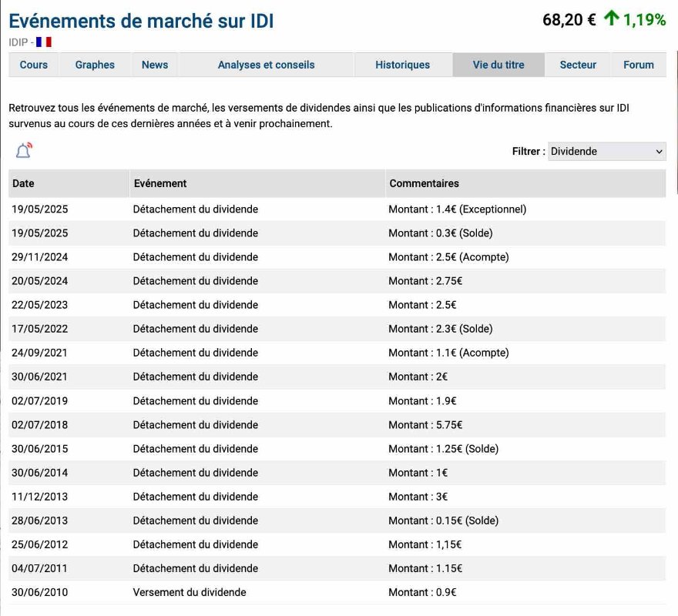Select the Historiques tab
Screen dimensions: 678x616
pos(402,65)
